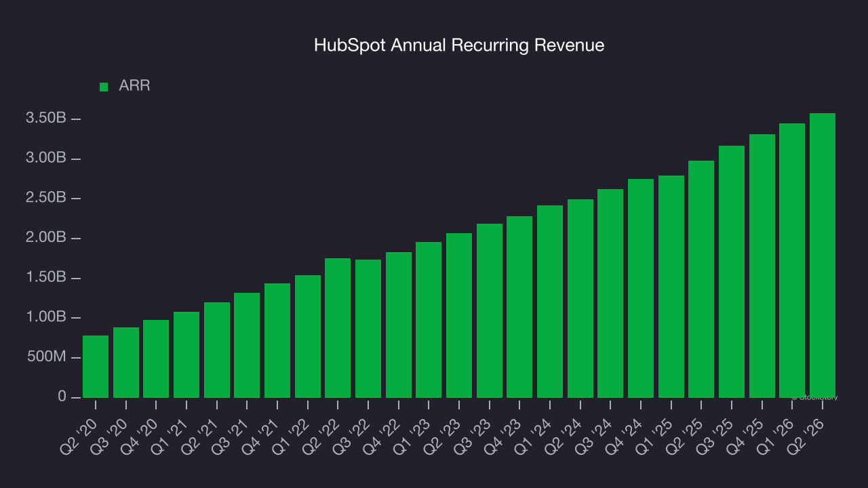
Task: Click the 1.50B y-axis label
Action: [x=46, y=278]
